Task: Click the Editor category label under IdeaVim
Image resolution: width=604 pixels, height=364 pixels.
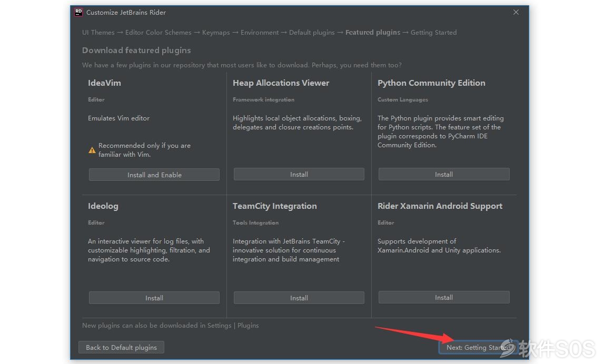Action: click(x=96, y=99)
